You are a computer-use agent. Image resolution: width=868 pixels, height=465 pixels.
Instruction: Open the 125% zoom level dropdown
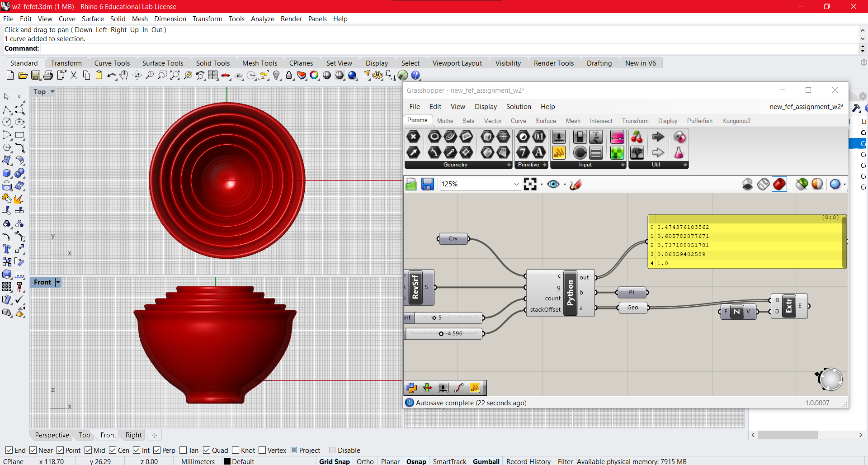click(x=516, y=184)
